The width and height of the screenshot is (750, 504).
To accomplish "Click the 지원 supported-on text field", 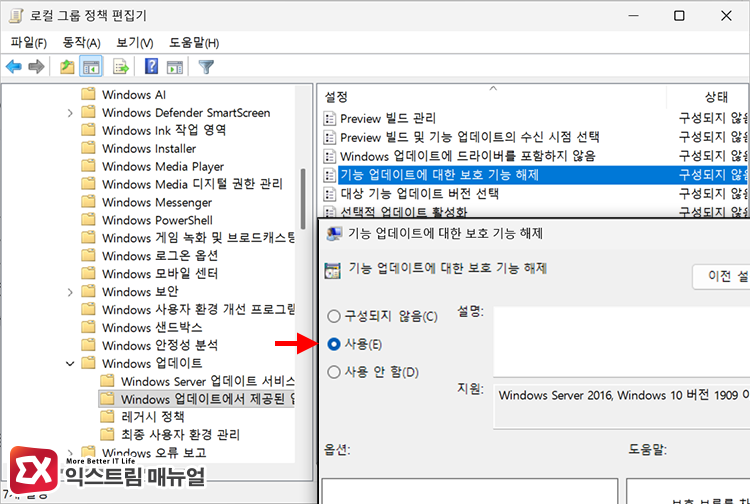I will pos(621,405).
